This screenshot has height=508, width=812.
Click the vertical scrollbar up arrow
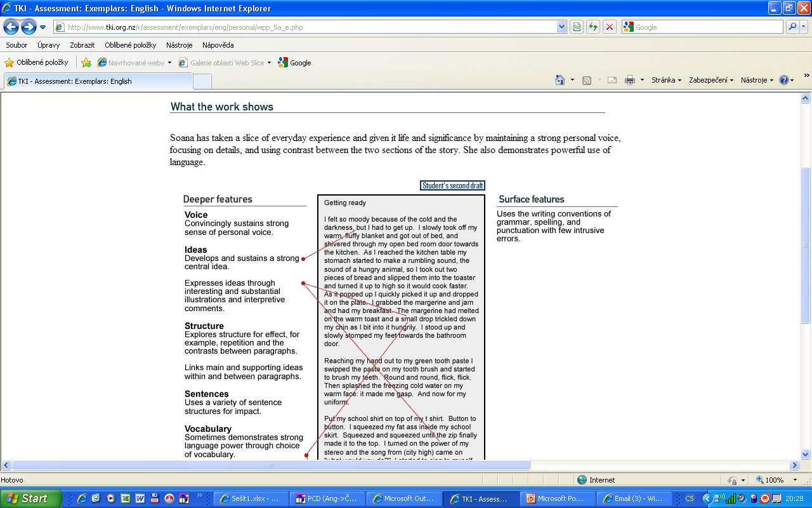pos(806,98)
